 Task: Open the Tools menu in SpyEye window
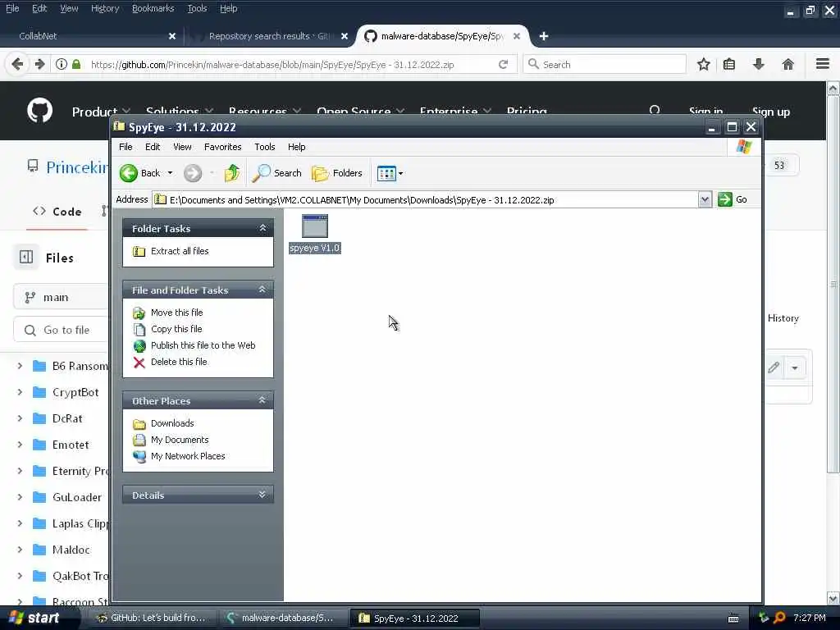pyautogui.click(x=265, y=147)
